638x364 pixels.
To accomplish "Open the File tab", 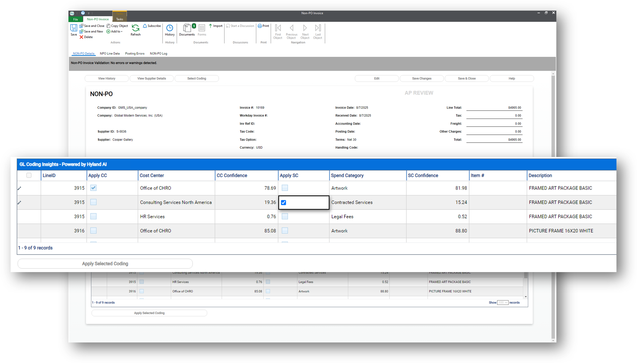I will [x=76, y=19].
